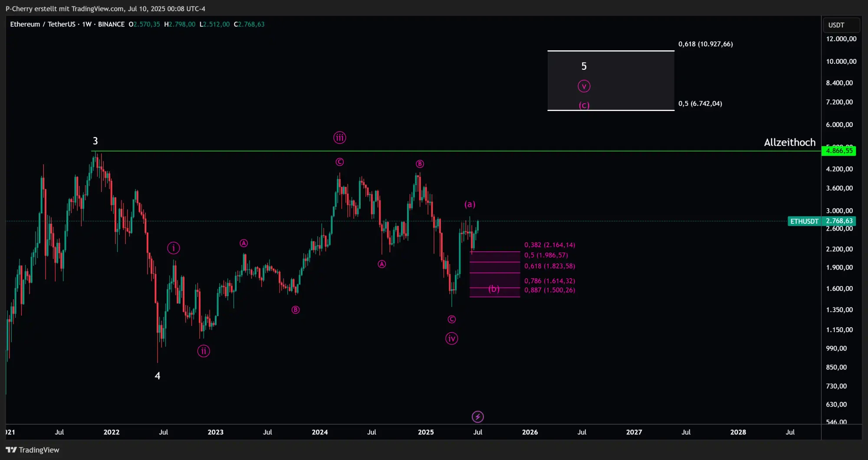Viewport: 868px width, 460px height.
Task: Click 2028 on the time axis
Action: point(738,432)
